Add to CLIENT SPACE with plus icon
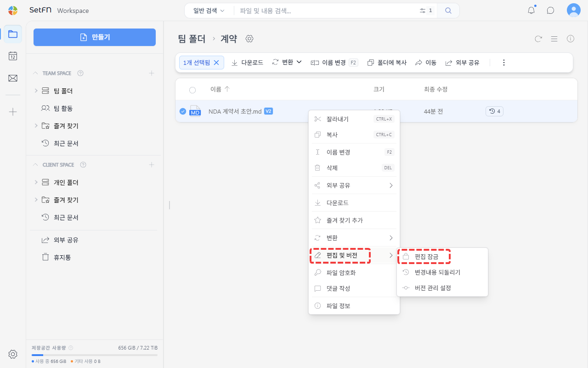588x368 pixels. point(152,165)
